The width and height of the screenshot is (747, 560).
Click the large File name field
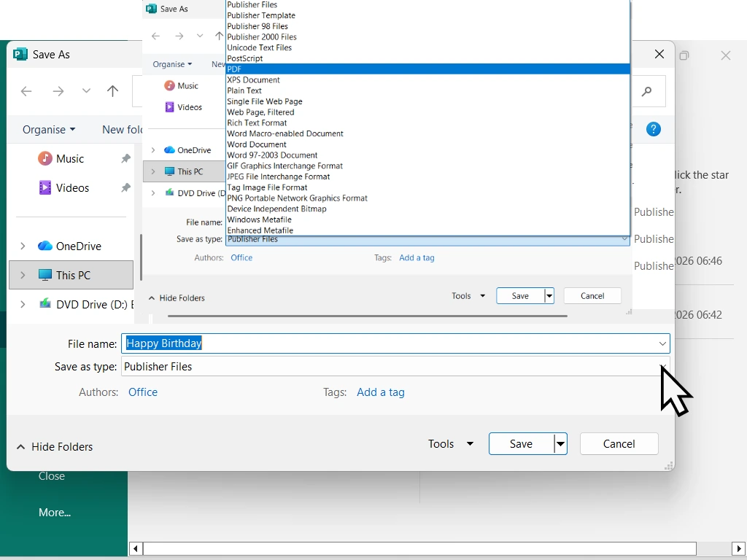point(395,343)
